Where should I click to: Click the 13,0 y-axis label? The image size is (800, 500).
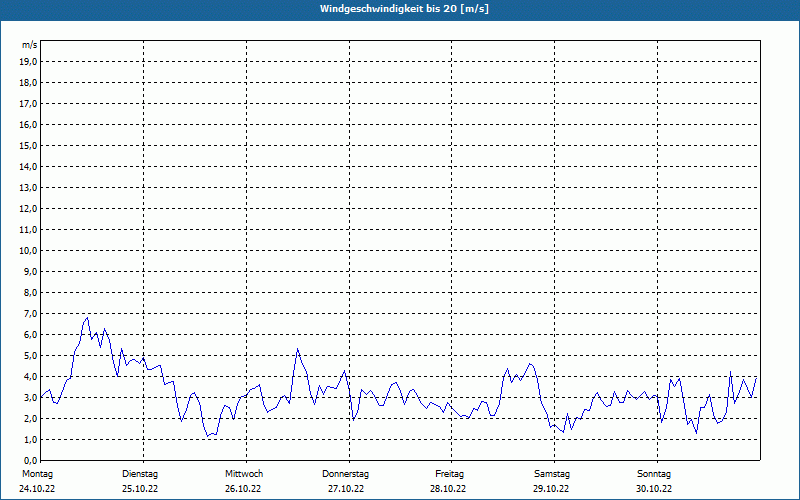28,188
